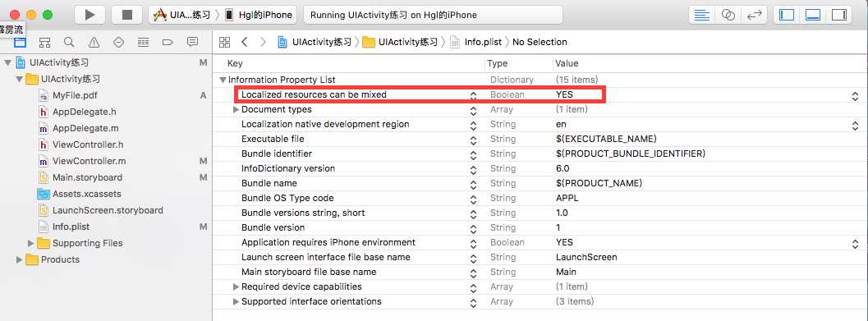Expand the Document types array row
The image size is (868, 321).
[x=236, y=109]
